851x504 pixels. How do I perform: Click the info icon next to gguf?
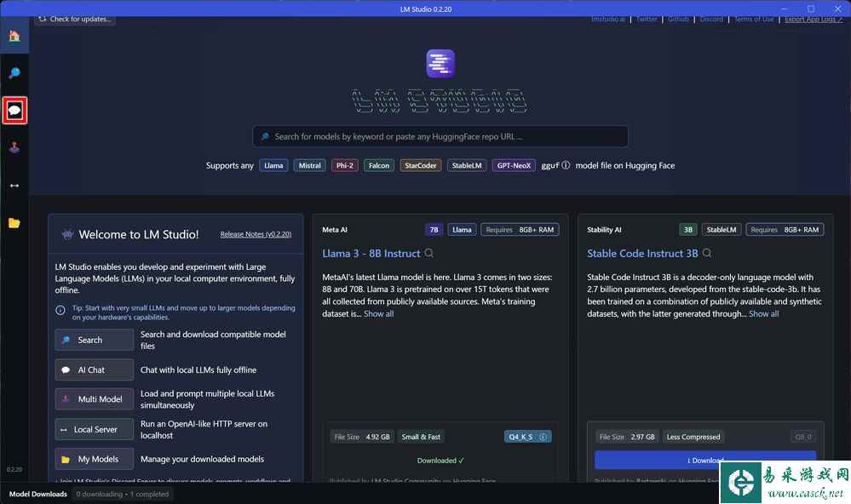tap(566, 165)
